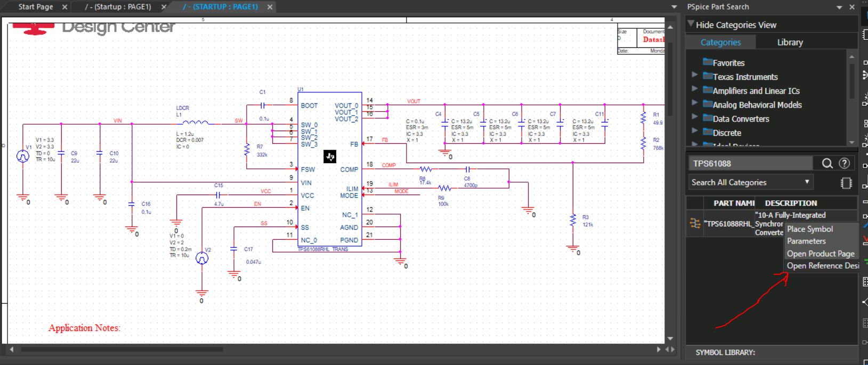Click the schematic horizontal scroll left arrow

pyautogui.click(x=11, y=350)
